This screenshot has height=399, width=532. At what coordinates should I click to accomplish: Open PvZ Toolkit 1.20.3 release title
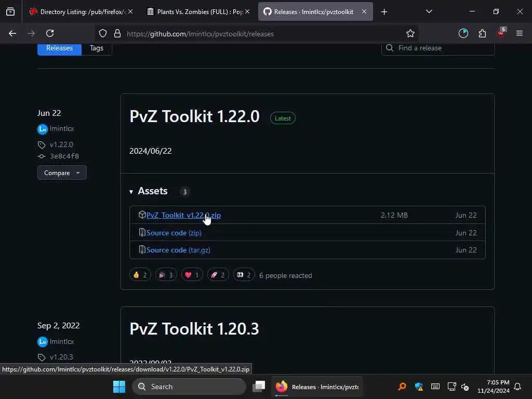point(194,329)
